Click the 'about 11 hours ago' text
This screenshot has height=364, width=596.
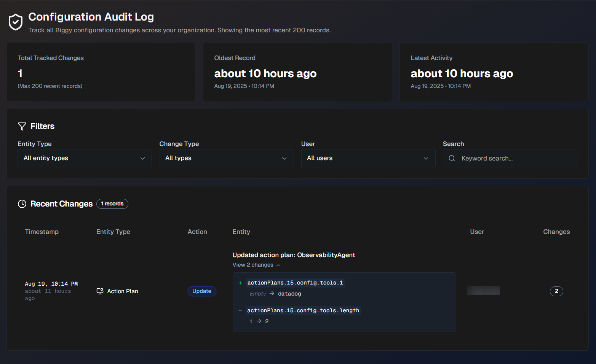48,295
